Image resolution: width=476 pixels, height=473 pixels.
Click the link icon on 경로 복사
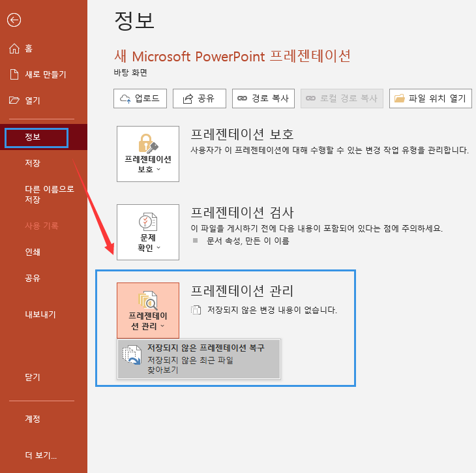(243, 99)
